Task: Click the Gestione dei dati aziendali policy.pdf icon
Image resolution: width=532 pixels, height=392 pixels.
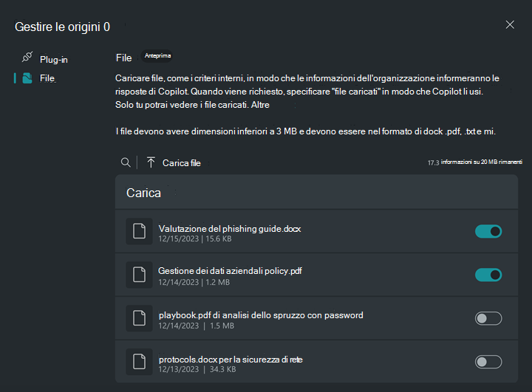Action: [x=139, y=275]
